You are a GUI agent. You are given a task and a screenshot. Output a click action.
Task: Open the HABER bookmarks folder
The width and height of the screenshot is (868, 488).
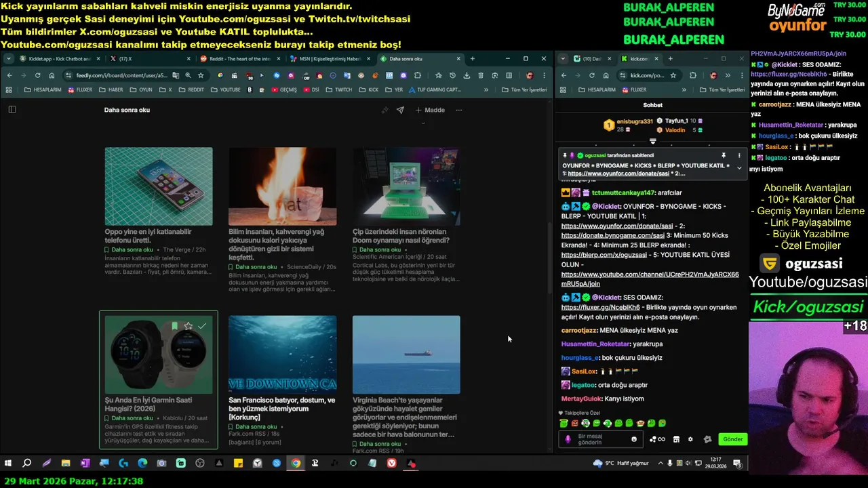(x=111, y=89)
